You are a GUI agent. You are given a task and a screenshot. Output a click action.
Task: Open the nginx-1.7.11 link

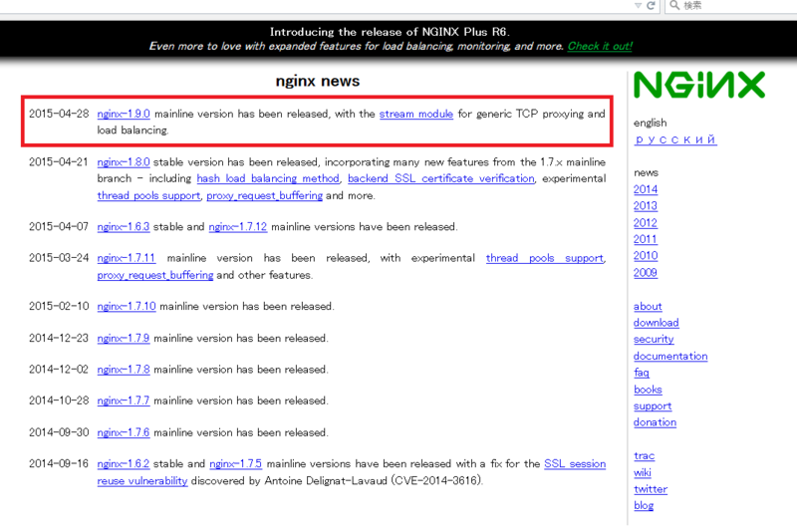coord(127,258)
